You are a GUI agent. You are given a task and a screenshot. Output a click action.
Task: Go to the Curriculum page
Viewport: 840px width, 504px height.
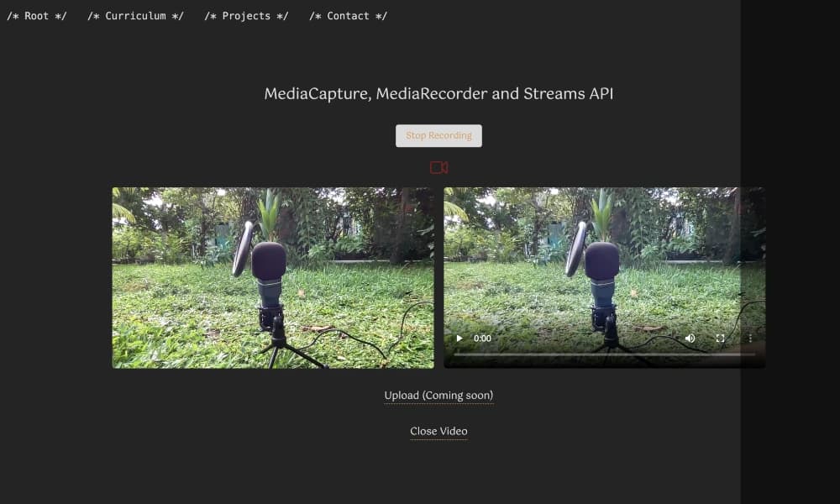point(135,16)
